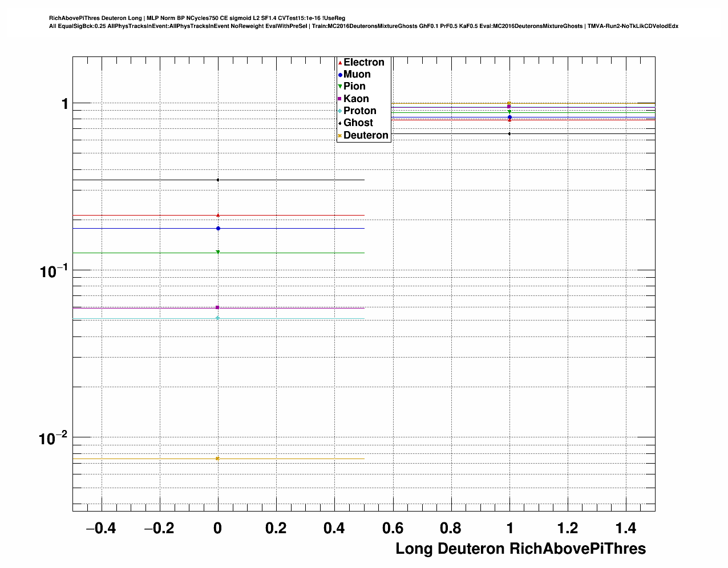Select the x-axis tick label −0.4

pyautogui.click(x=101, y=529)
